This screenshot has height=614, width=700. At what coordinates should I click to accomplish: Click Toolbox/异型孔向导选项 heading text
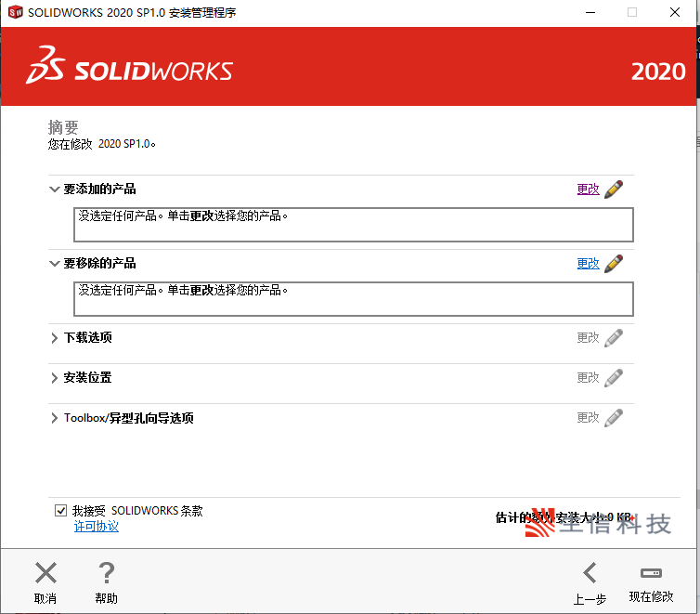[x=128, y=418]
